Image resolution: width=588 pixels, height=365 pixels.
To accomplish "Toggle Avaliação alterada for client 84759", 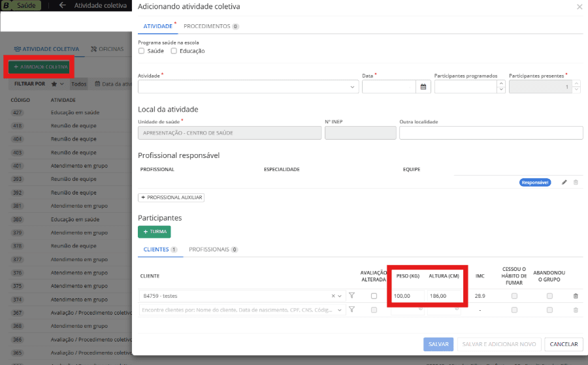I will (374, 296).
